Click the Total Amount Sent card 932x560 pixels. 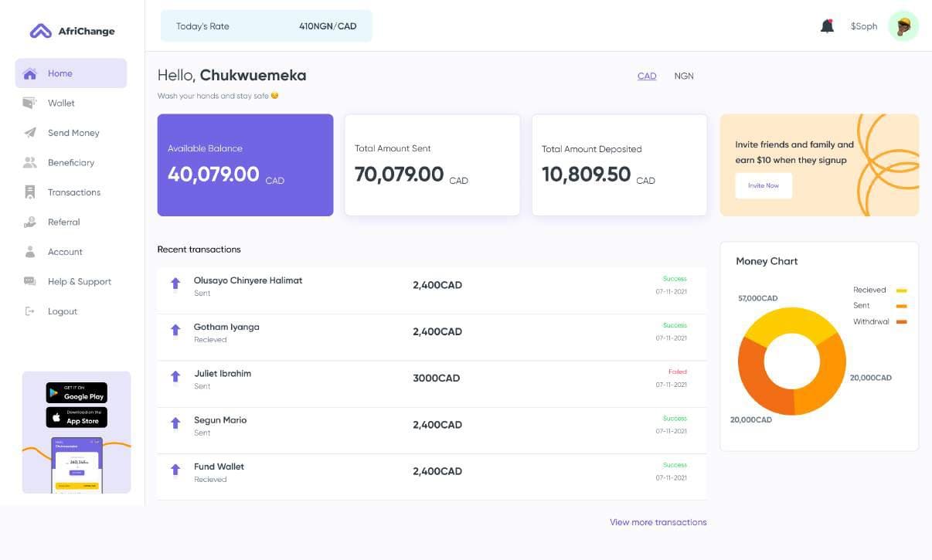pos(432,165)
